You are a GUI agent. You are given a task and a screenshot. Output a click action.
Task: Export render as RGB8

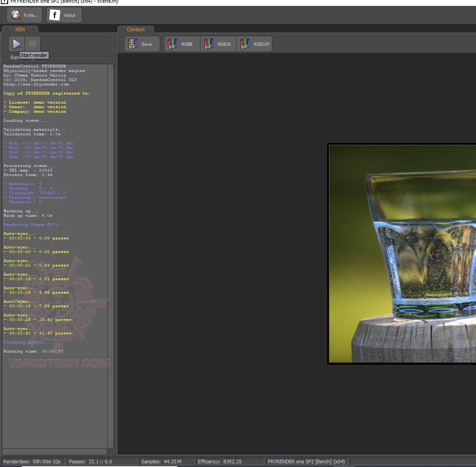[x=182, y=44]
